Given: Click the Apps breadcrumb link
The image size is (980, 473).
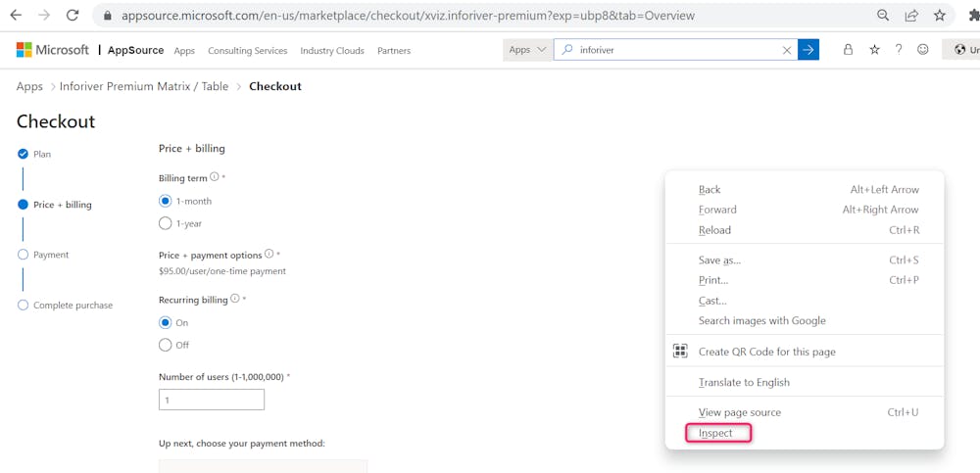Looking at the screenshot, I should (29, 86).
